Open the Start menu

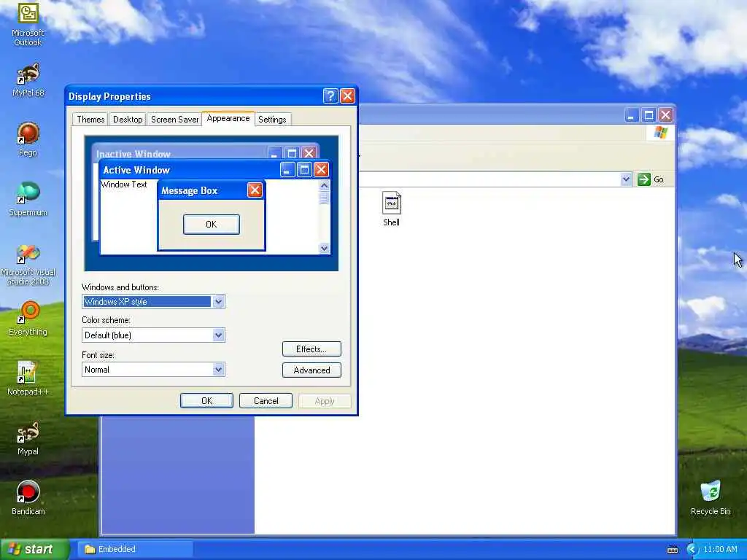pyautogui.click(x=34, y=550)
